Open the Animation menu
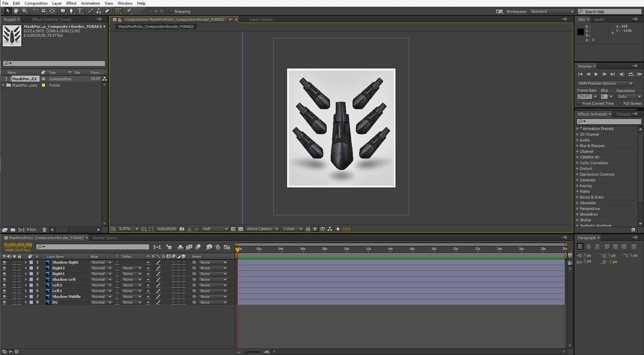Viewport: 644px width, 355px height. point(90,3)
